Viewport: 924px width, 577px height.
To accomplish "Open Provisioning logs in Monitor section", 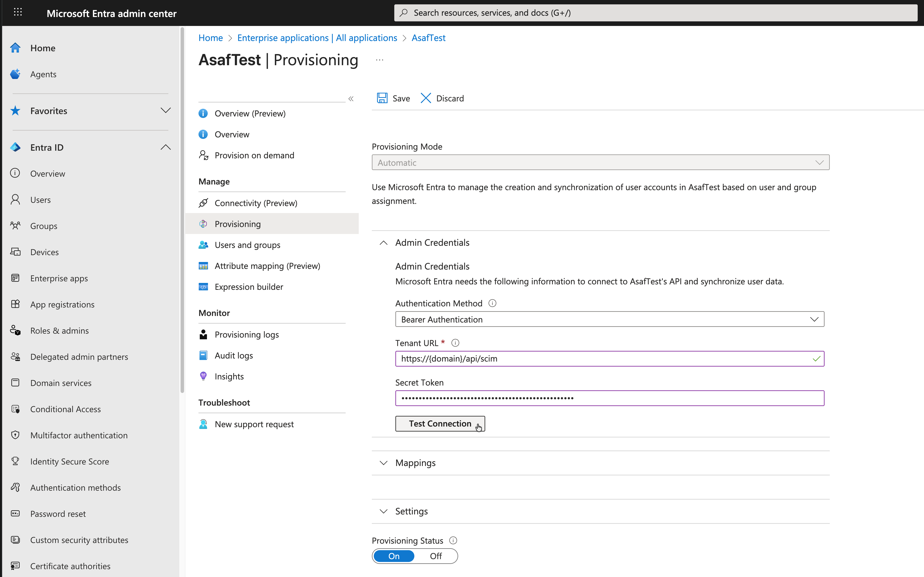I will (247, 334).
